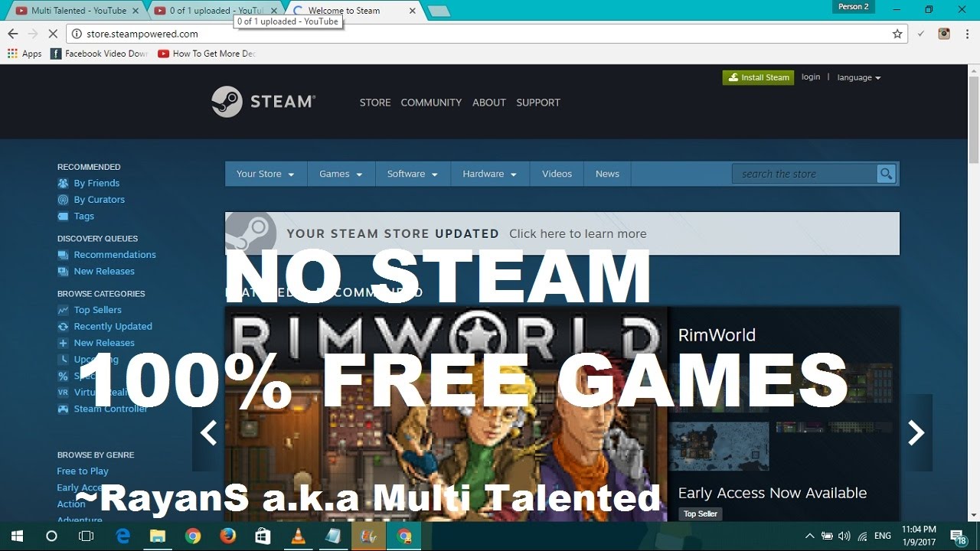This screenshot has width=980, height=551.
Task: Expand Games dropdown menu
Action: tap(341, 174)
